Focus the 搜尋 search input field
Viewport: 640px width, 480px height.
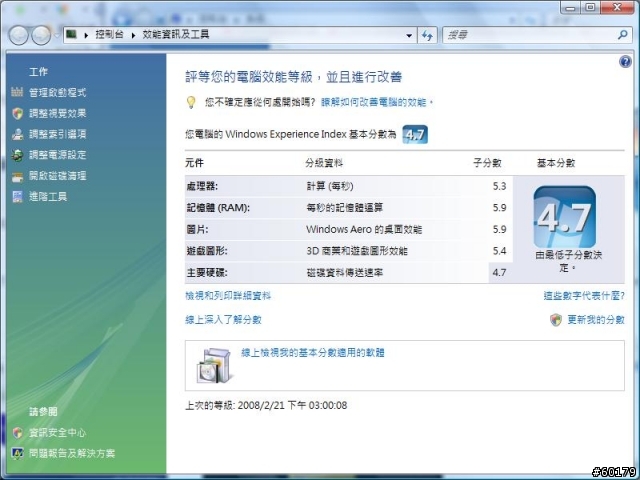coord(530,35)
